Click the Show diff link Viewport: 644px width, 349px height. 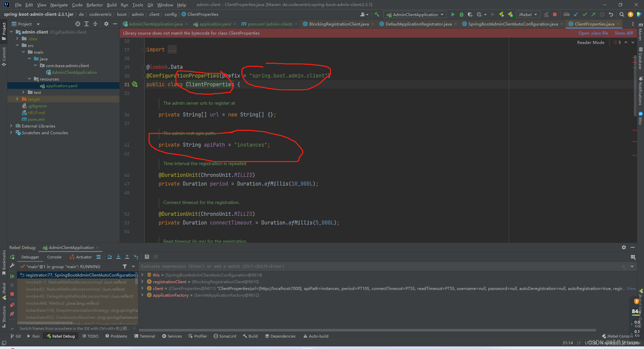[624, 33]
